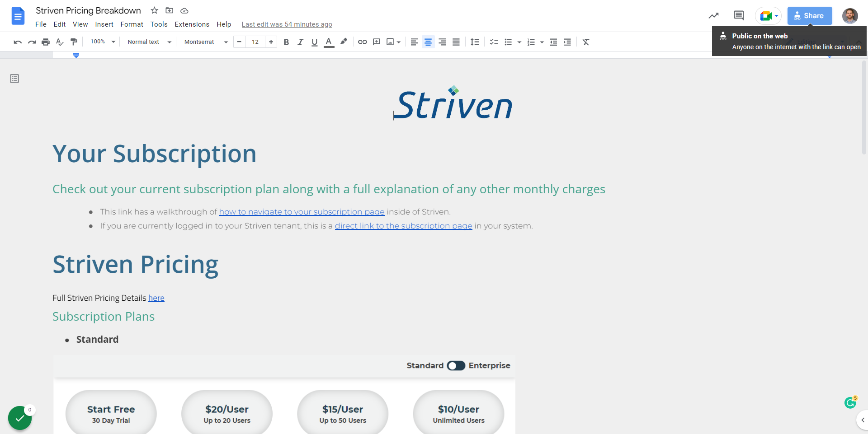Activate the paint format roller

click(x=74, y=42)
